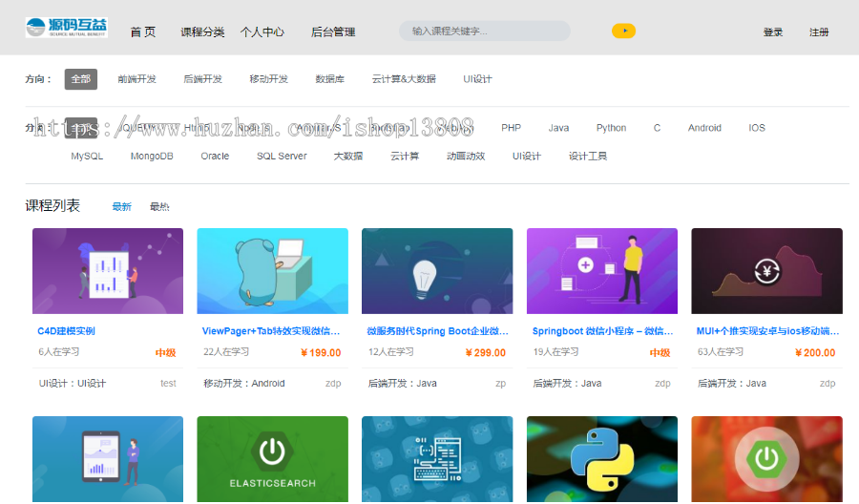Select the Java category filter

tap(558, 128)
